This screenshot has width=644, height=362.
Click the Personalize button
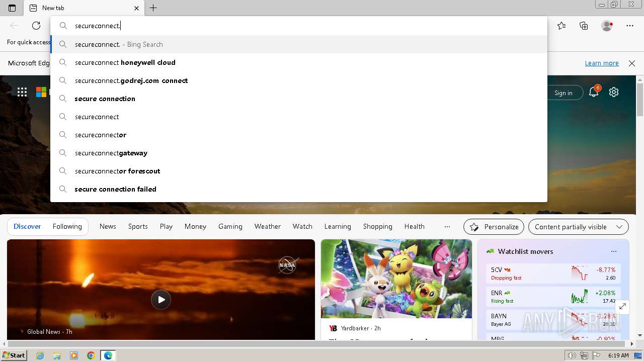pos(494,227)
